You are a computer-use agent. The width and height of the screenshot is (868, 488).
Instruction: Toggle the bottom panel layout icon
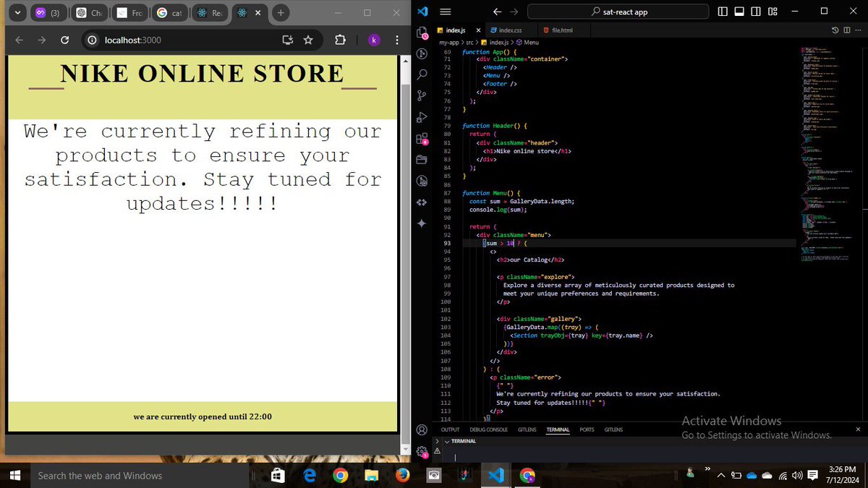[739, 12]
